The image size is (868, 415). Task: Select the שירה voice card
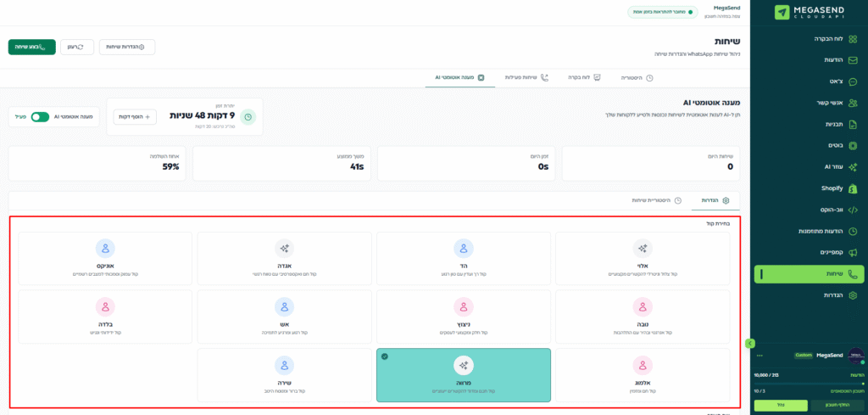285,374
